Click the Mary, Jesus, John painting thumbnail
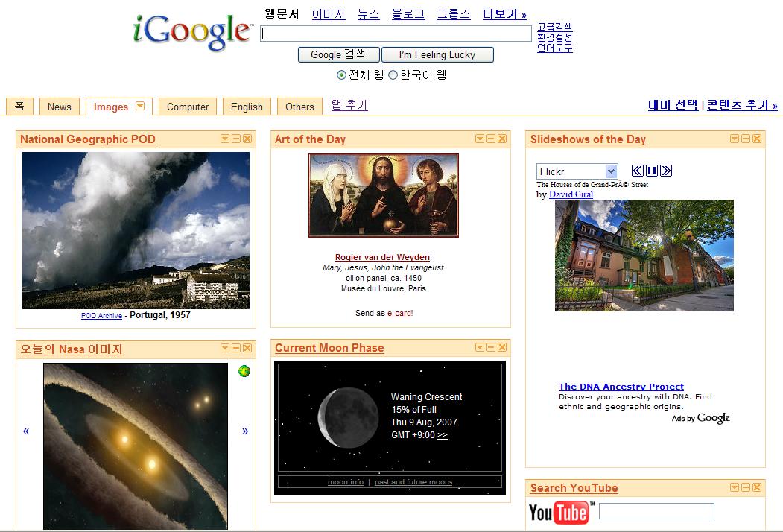 tap(384, 195)
